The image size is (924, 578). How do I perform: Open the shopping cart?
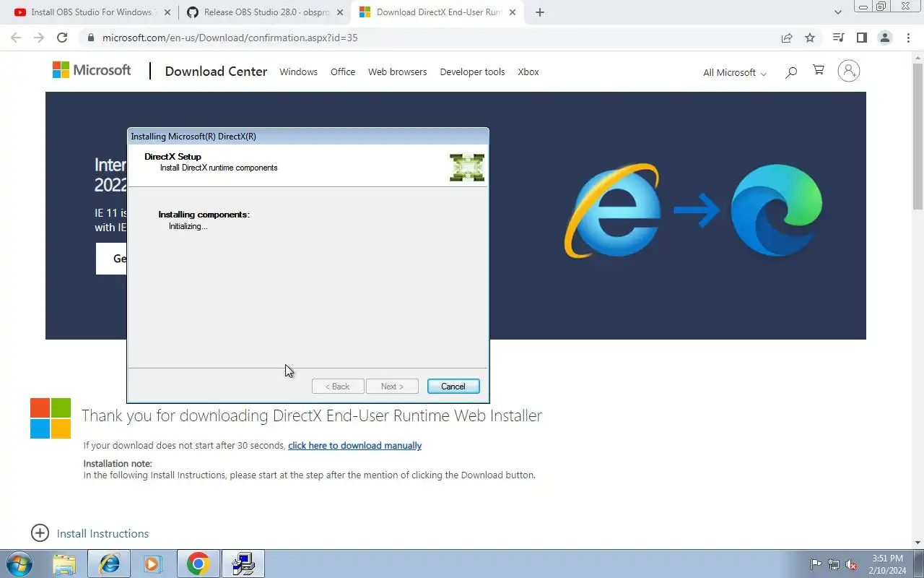tap(819, 70)
